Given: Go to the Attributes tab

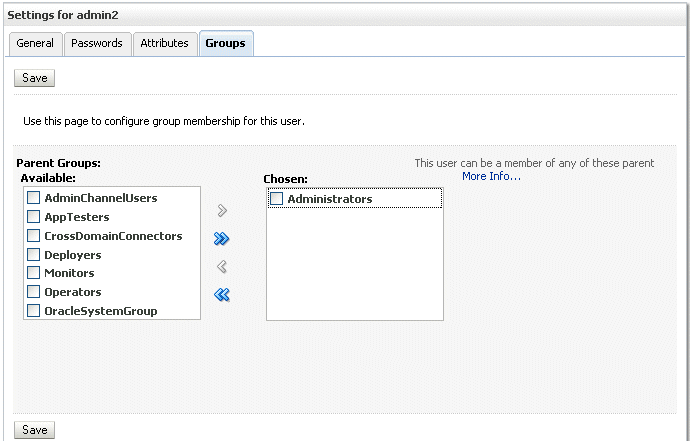Looking at the screenshot, I should coord(165,43).
